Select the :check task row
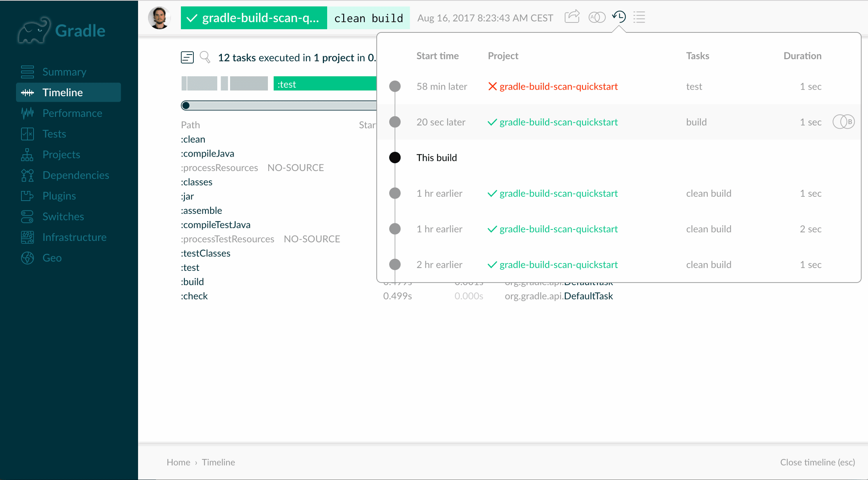 click(194, 296)
